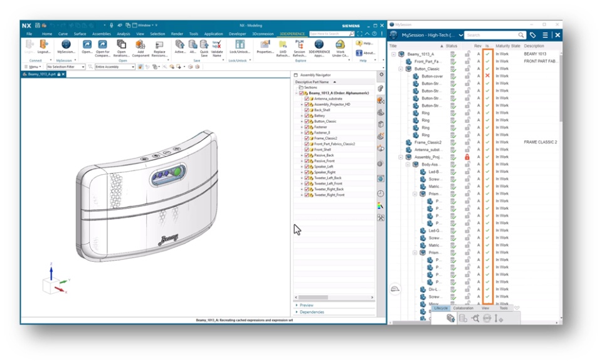Click the red lock icon for Assembly_Proj
The image size is (602, 364).
467,157
